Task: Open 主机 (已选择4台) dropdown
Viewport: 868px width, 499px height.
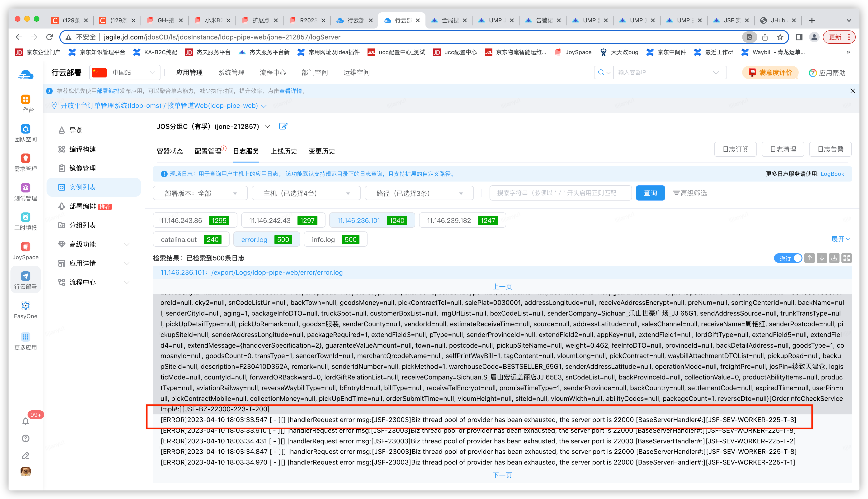Action: pyautogui.click(x=306, y=193)
